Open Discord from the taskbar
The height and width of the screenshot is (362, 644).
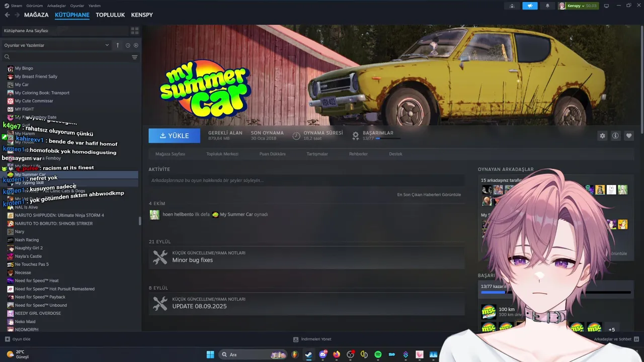tap(323, 354)
